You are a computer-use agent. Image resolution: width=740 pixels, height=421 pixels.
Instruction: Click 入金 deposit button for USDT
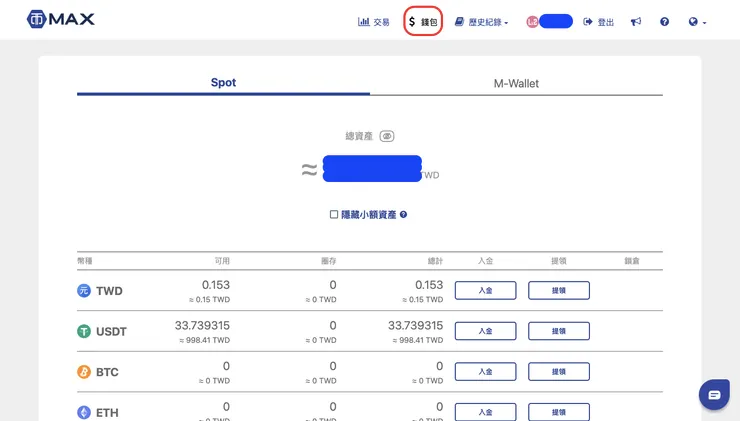pos(486,331)
